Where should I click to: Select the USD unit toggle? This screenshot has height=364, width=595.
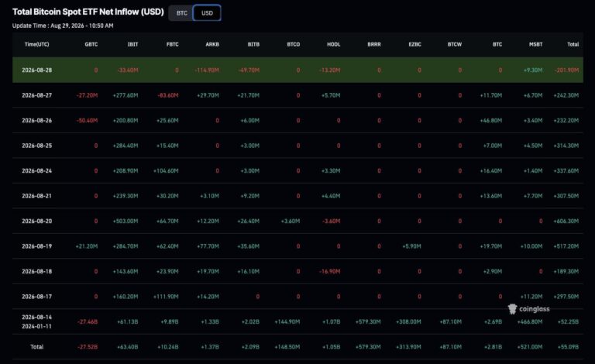click(207, 13)
